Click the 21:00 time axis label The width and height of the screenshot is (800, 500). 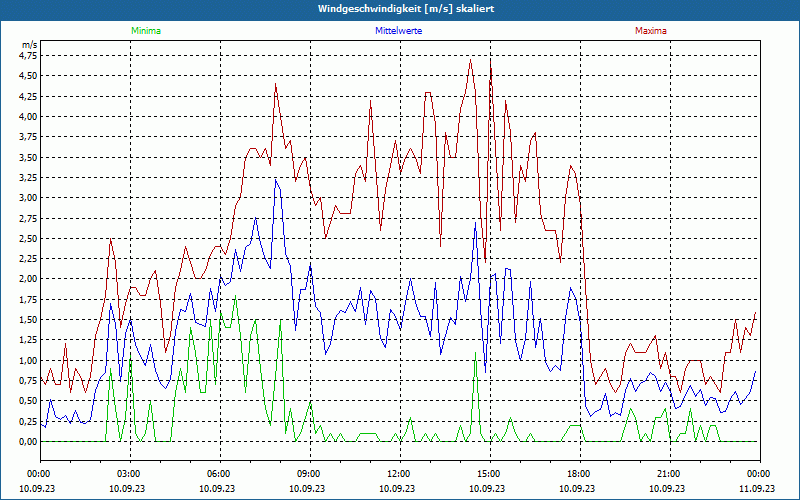coord(667,474)
